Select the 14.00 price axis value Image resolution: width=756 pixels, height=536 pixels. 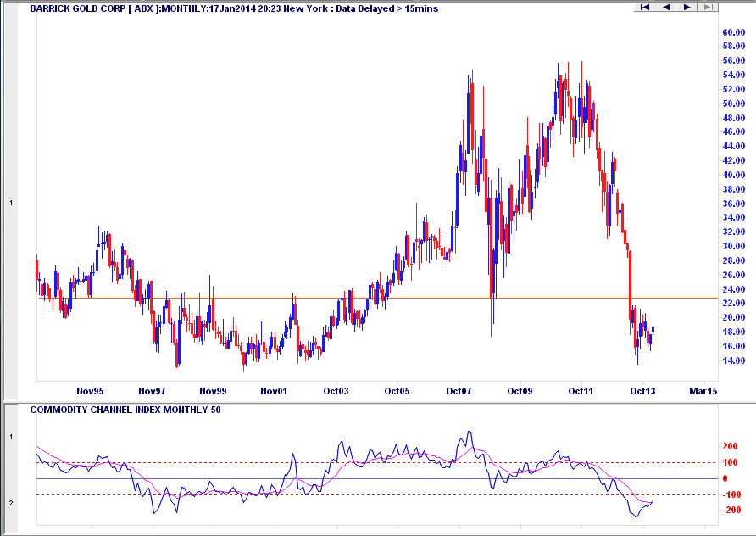734,361
